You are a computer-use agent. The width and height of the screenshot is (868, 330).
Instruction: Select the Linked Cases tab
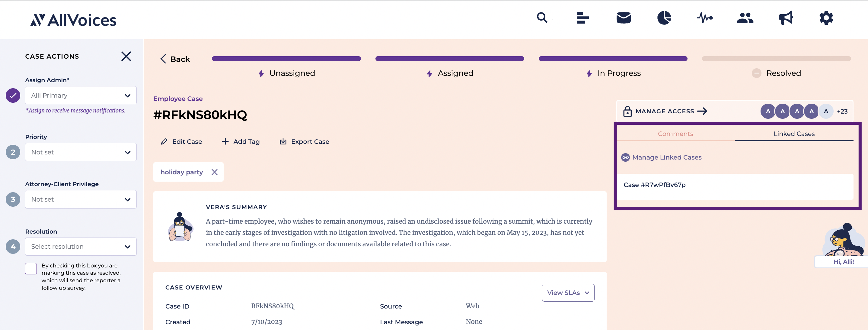point(794,134)
